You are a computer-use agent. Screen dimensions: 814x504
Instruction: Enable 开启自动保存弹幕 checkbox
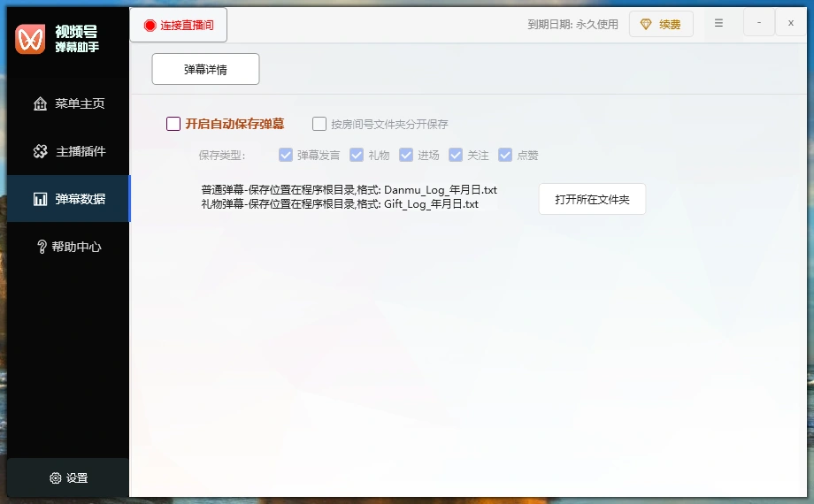click(173, 125)
